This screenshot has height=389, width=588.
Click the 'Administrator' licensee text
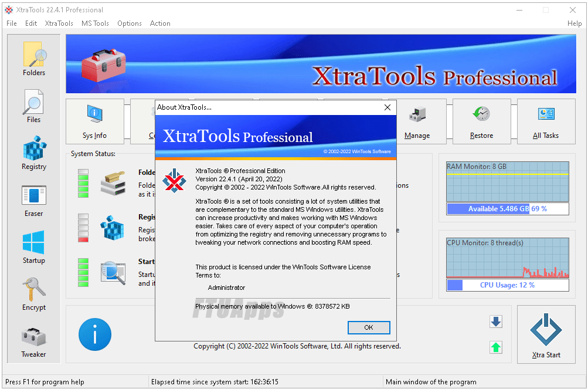click(226, 287)
